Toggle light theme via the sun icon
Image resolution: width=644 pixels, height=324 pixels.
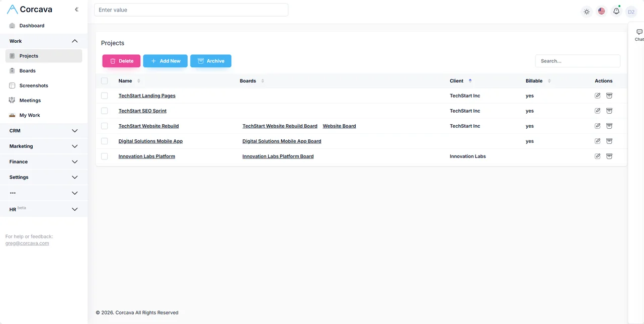[x=587, y=12]
